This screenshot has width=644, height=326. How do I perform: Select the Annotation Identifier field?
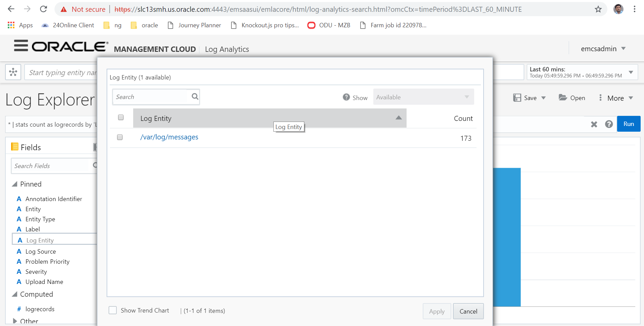54,199
